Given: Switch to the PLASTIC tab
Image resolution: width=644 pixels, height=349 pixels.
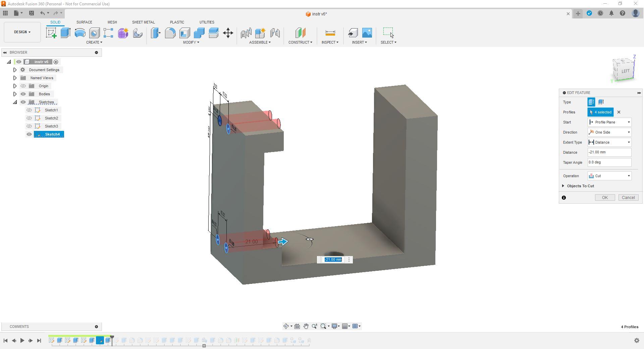Looking at the screenshot, I should tap(177, 22).
